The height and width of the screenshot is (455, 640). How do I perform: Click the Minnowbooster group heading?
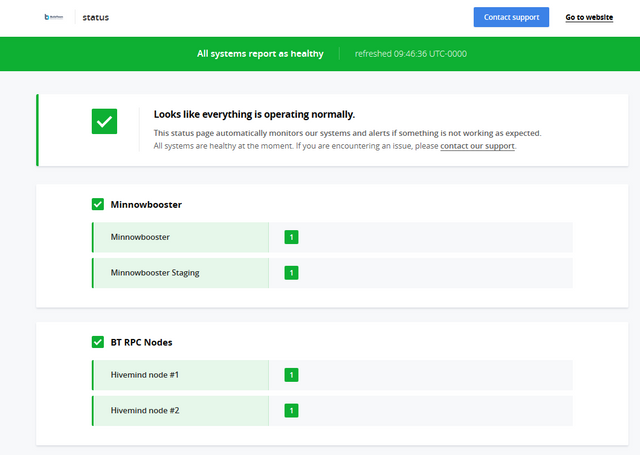tap(146, 204)
